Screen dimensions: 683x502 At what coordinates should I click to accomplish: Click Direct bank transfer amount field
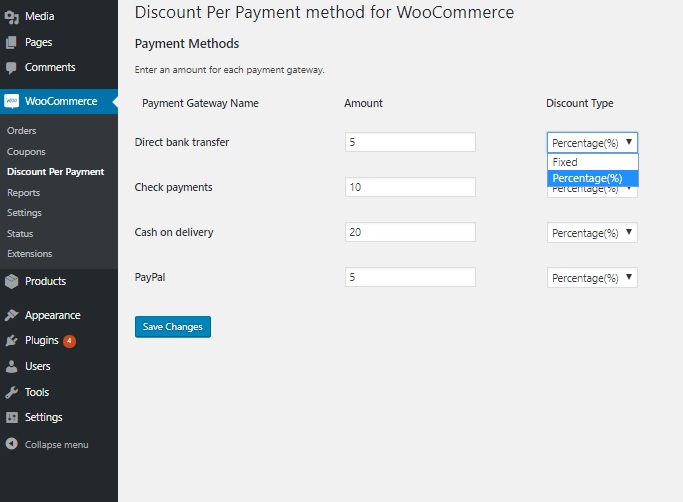[x=410, y=142]
